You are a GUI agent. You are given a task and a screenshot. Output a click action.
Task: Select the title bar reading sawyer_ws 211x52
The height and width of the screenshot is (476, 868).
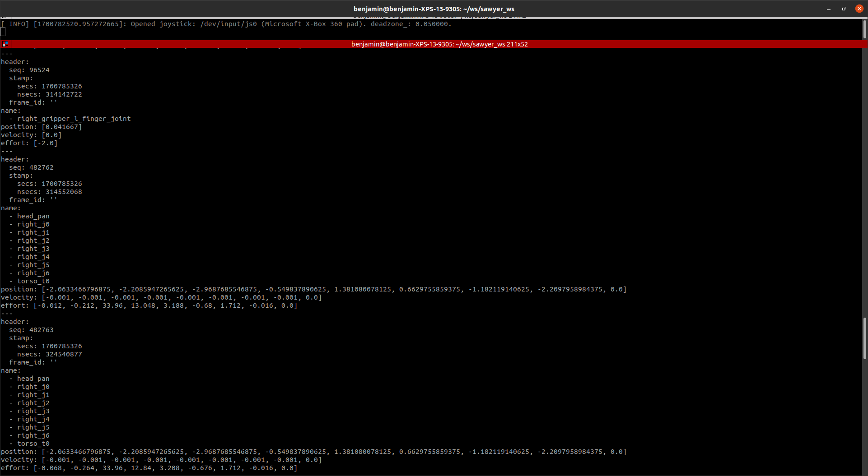tap(439, 44)
